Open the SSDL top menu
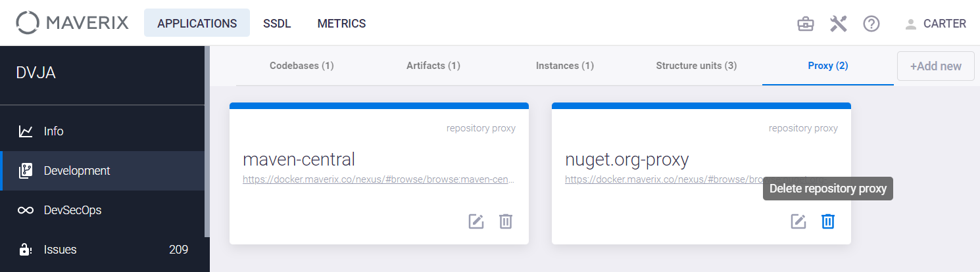The image size is (980, 272). [x=277, y=23]
